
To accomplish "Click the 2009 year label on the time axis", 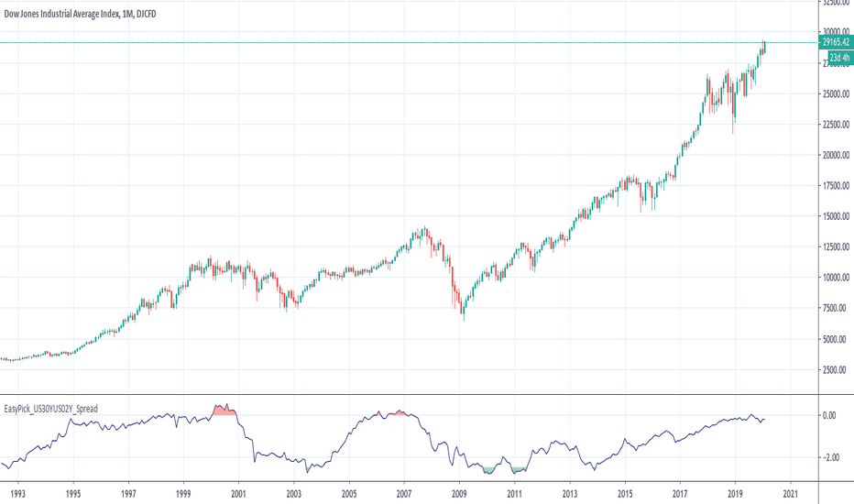I will pos(459,494).
